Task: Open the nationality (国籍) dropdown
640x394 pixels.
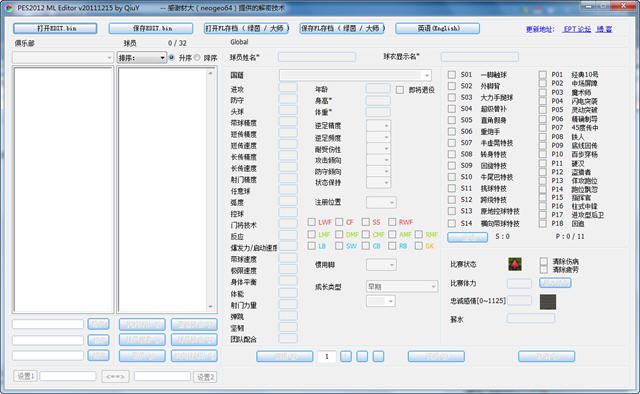Action: (x=355, y=75)
